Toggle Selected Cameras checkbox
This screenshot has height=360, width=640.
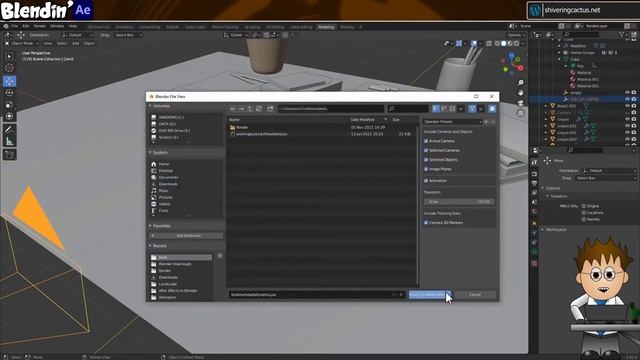click(426, 150)
